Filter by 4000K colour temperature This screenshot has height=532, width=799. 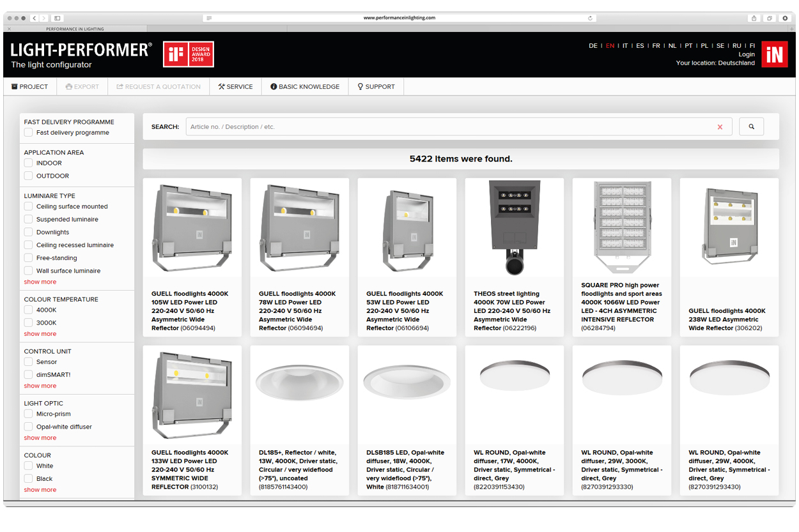click(28, 310)
